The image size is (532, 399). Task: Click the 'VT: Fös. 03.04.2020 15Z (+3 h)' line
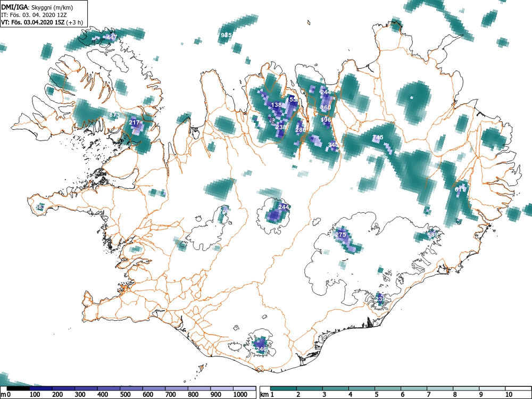click(x=41, y=23)
